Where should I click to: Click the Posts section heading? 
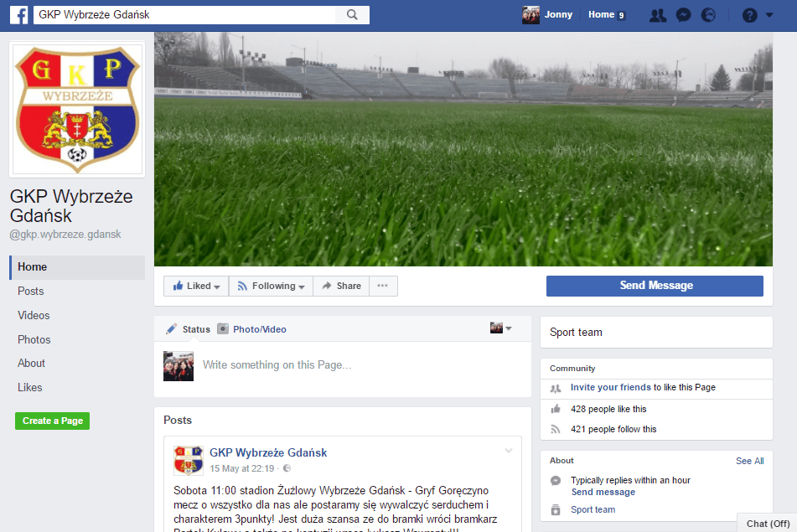pyautogui.click(x=178, y=421)
